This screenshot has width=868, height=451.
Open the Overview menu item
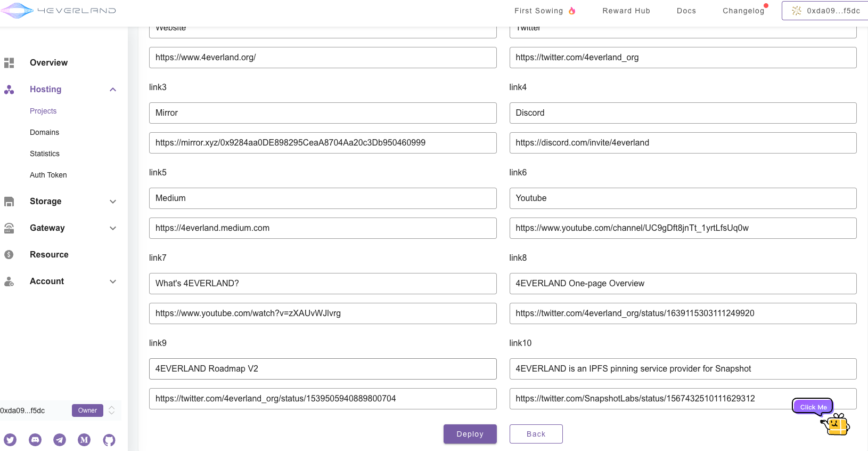[x=48, y=63]
